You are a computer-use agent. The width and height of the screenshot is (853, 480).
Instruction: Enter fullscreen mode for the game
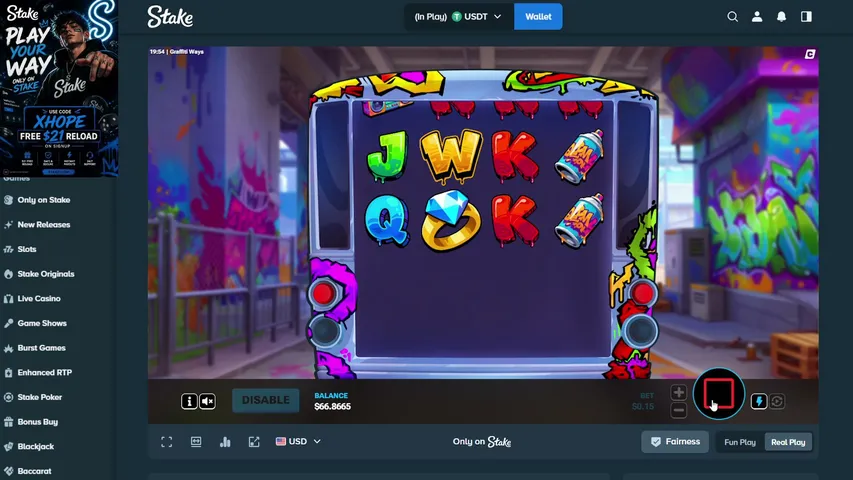click(166, 442)
